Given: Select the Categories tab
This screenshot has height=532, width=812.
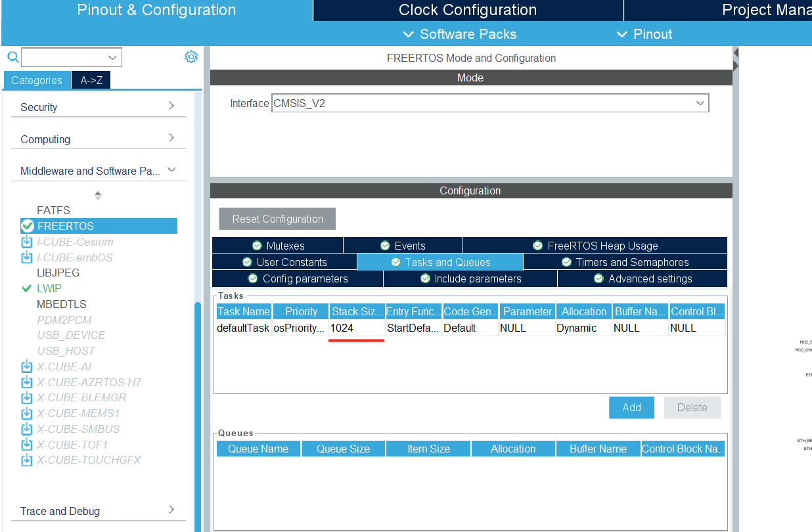Looking at the screenshot, I should coord(37,80).
